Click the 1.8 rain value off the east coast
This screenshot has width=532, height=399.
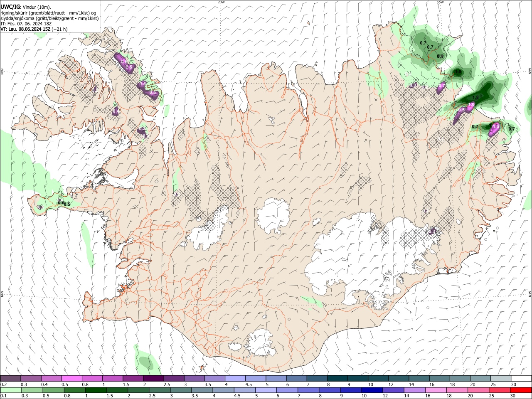point(476,97)
